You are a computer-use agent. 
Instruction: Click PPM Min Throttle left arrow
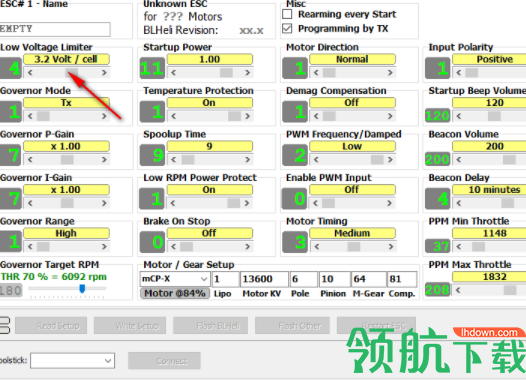coord(459,247)
